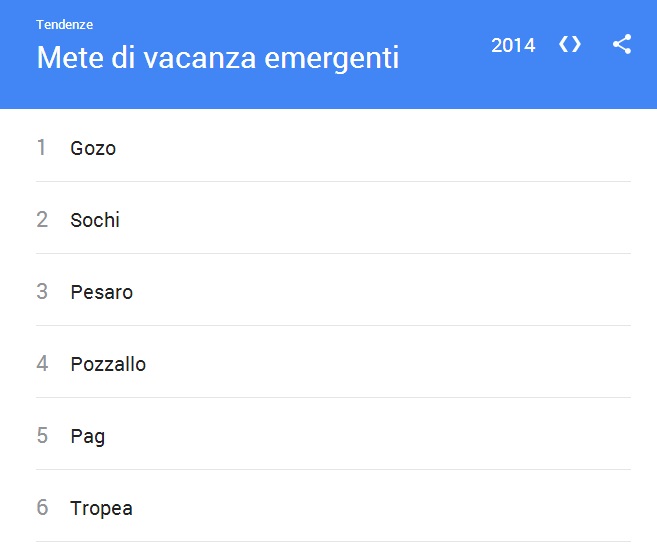Open the Sochi entry
This screenshot has width=657, height=547.
pos(95,220)
